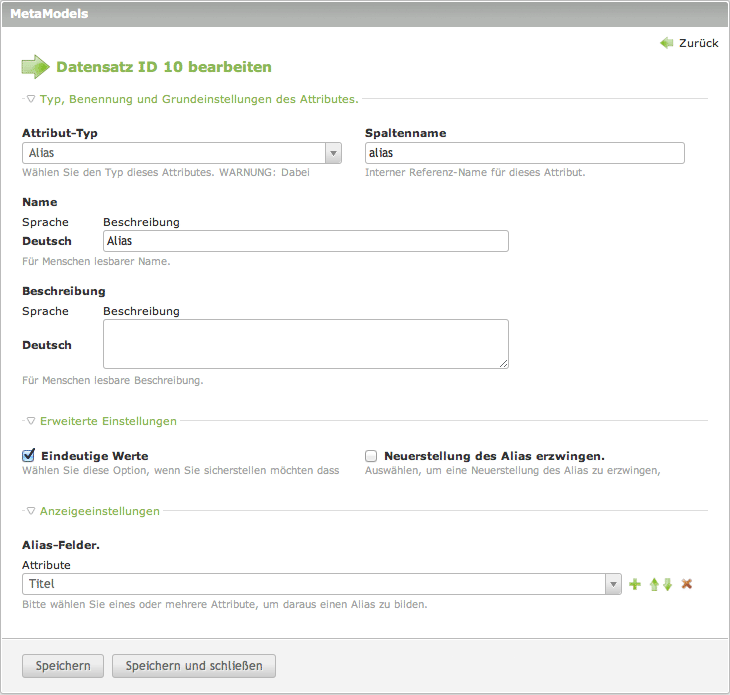Click into the Spaltenname text field
730x695 pixels.
(525, 153)
